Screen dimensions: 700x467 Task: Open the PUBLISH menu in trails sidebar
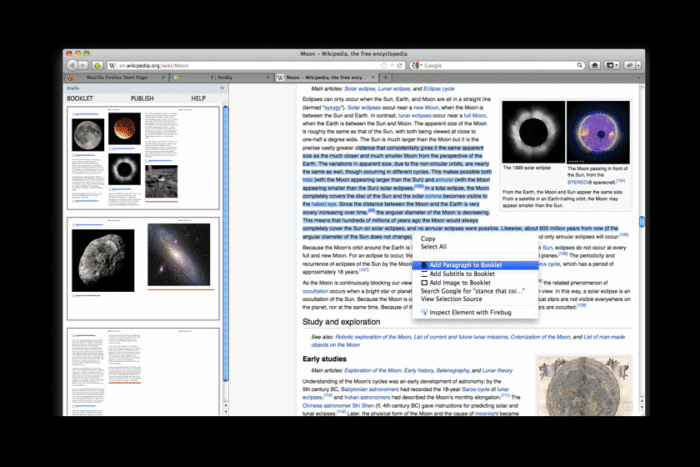coord(142,98)
